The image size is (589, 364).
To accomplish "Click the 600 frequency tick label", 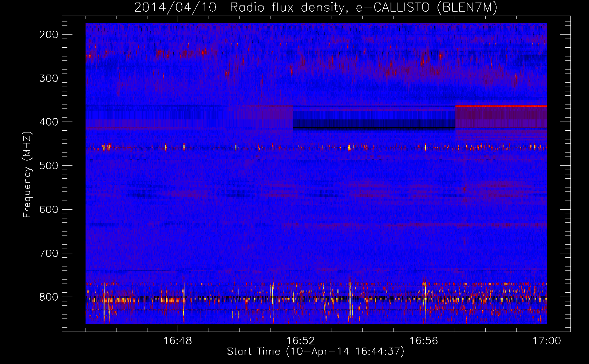I will [49, 209].
